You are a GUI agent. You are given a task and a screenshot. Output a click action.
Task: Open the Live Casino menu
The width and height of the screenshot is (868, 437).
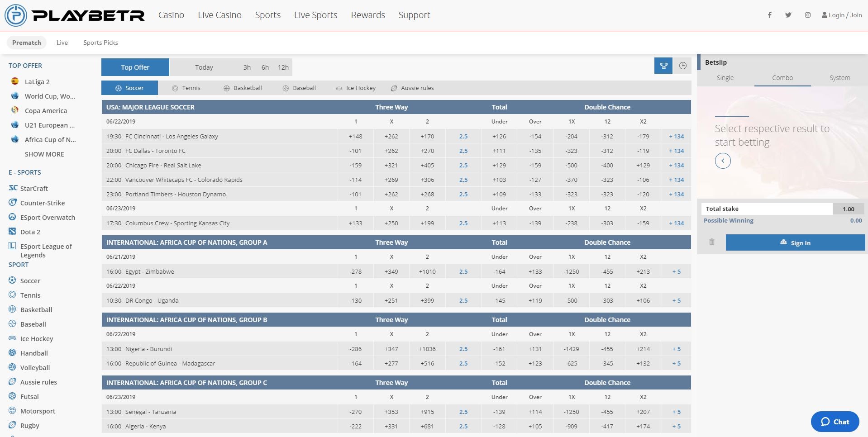[x=219, y=15]
